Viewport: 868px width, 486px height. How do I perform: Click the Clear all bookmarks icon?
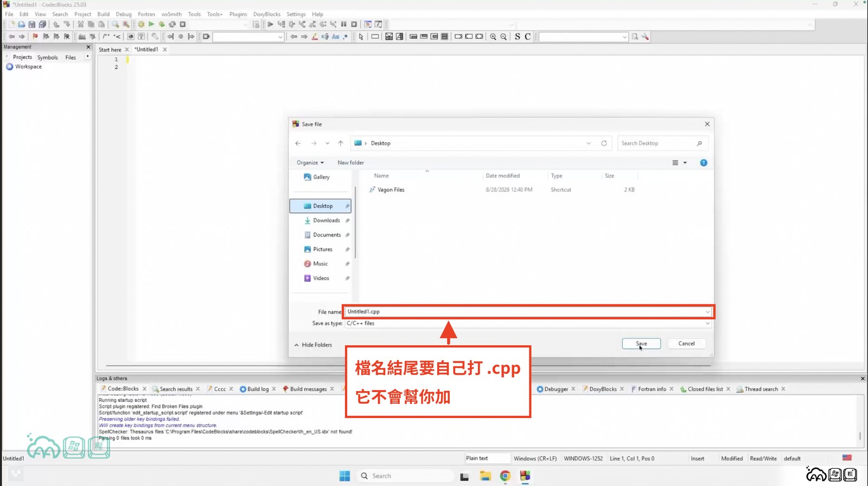(x=67, y=37)
